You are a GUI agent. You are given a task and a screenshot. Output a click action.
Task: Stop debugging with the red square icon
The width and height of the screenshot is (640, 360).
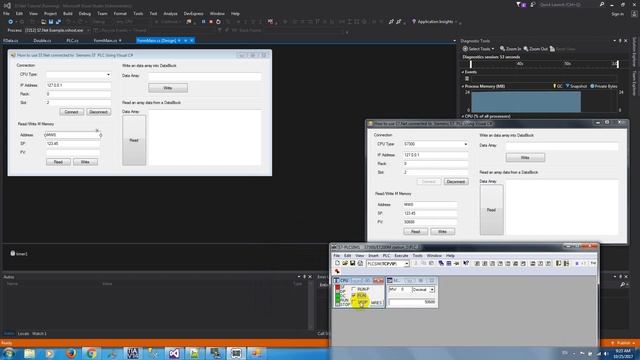click(211, 22)
